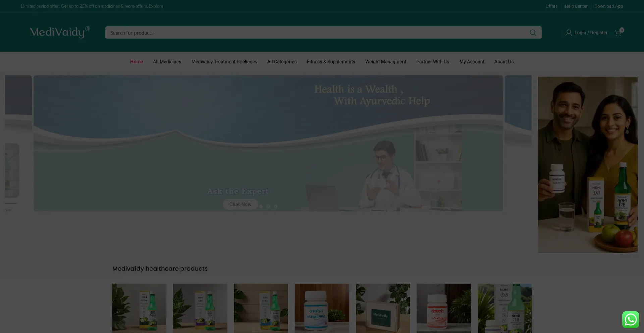Open My Account menu item

472,62
